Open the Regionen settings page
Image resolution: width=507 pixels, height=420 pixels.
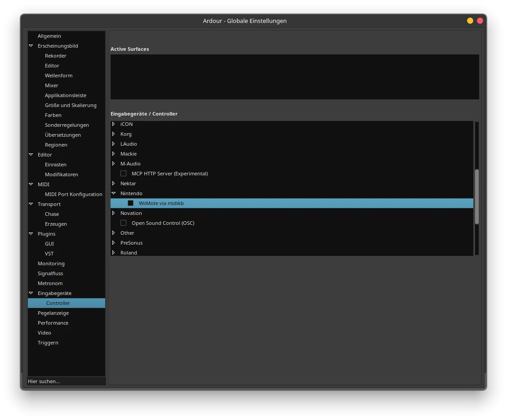(56, 145)
